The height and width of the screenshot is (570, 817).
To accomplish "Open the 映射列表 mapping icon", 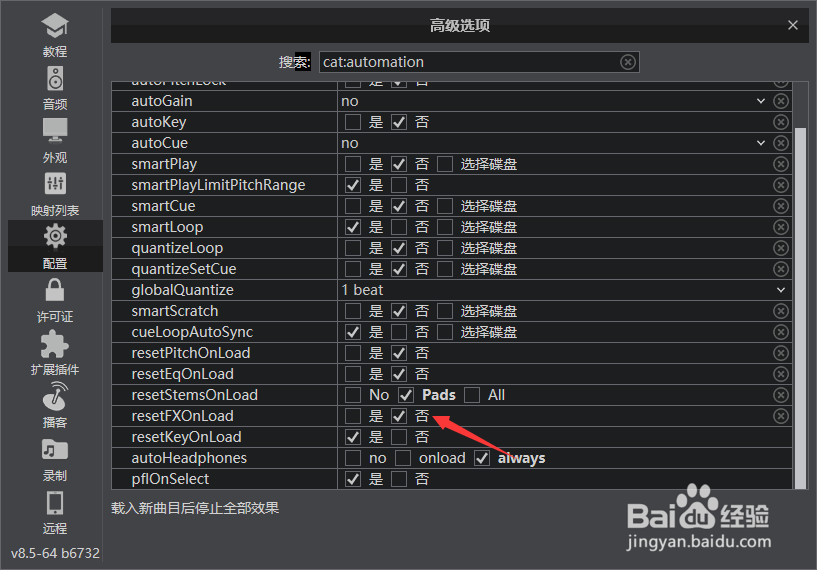I will pyautogui.click(x=55, y=183).
